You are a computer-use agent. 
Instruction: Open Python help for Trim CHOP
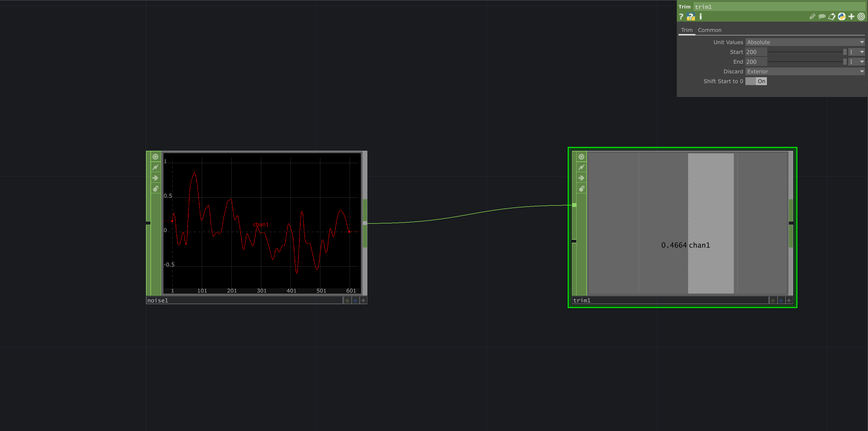[x=691, y=17]
